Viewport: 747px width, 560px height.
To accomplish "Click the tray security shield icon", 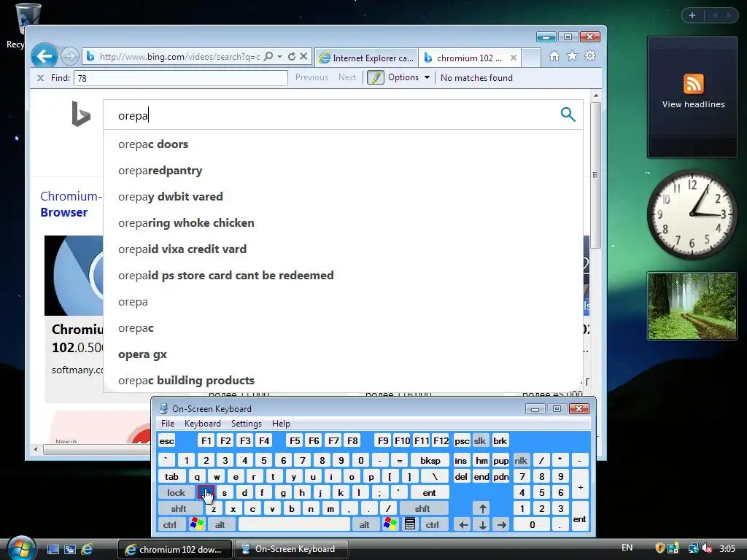I will coord(659,548).
